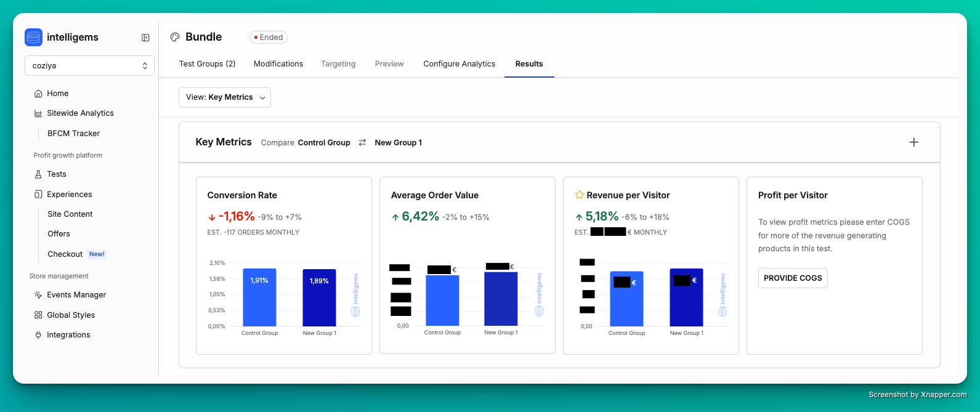Click the New Group 1 conversion rate bar
980x412 pixels.
tap(319, 297)
